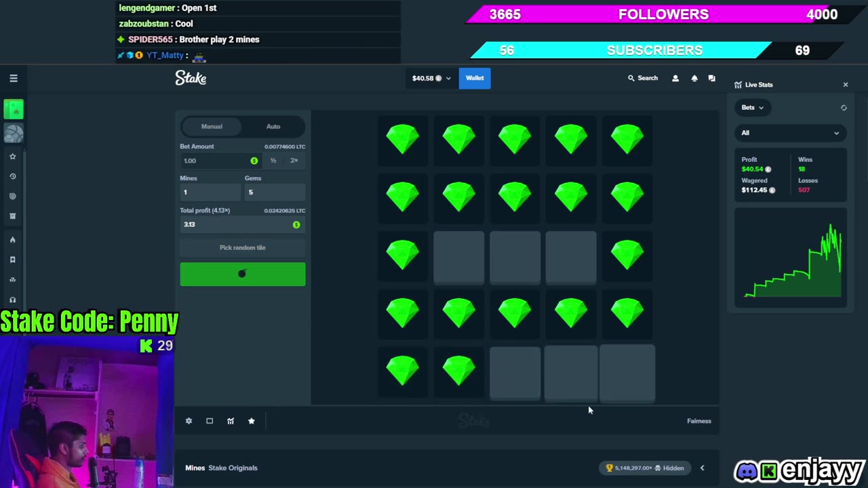Click the Mines game title text
868x488 pixels.
(195, 468)
